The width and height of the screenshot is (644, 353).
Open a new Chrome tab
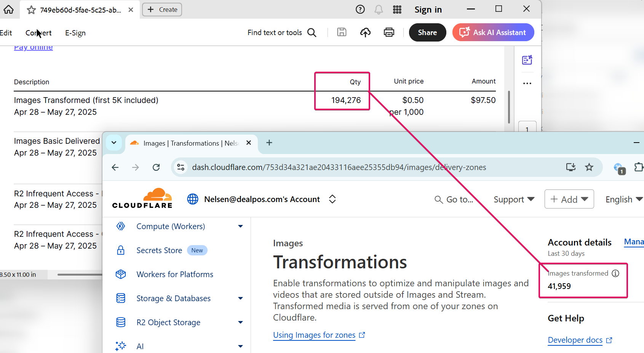269,143
